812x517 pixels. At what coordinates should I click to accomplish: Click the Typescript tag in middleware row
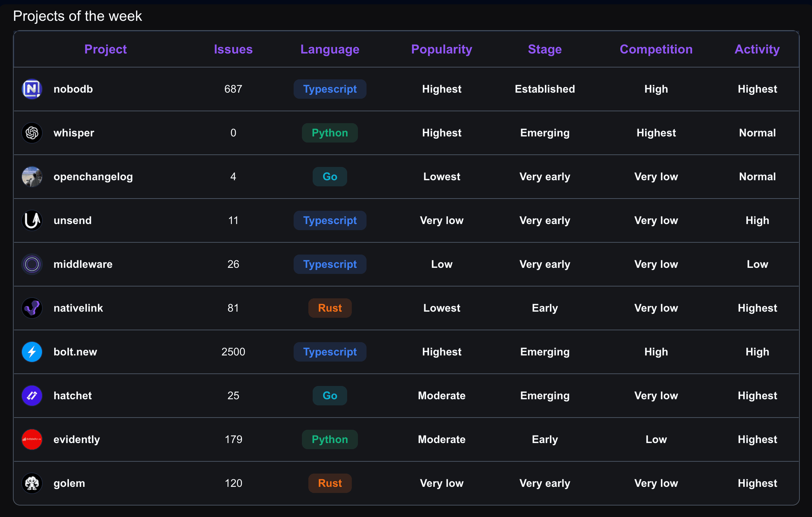(330, 264)
